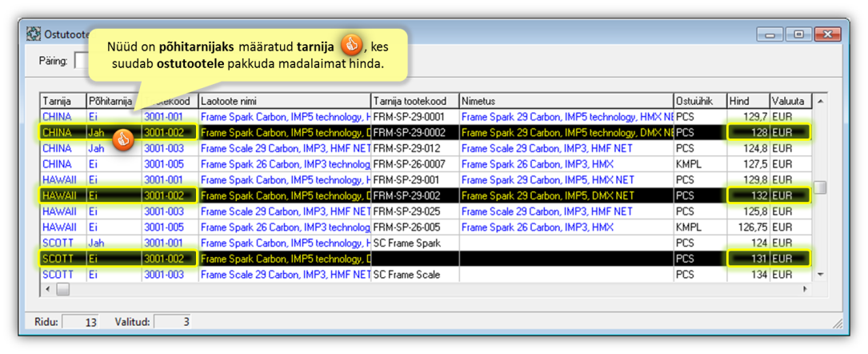This screenshot has width=868, height=354.
Task: Click the price cell 131
Action: point(748,259)
